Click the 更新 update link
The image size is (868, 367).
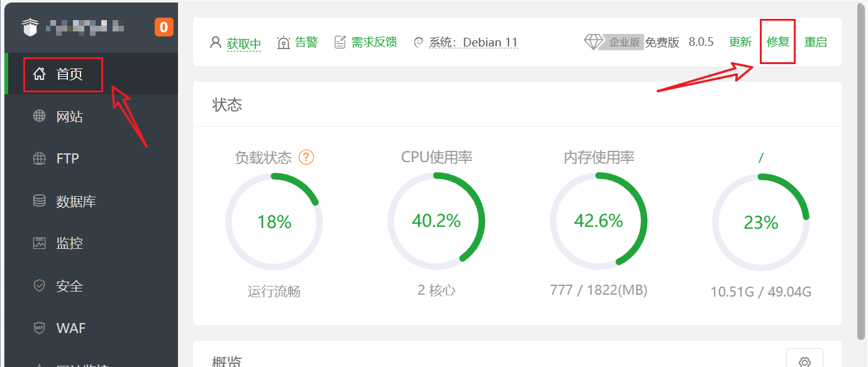point(740,41)
